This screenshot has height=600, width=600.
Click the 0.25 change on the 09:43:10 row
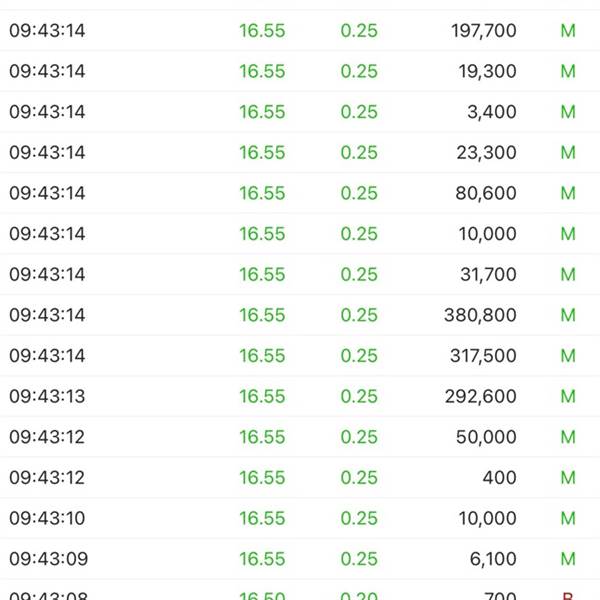point(359,518)
